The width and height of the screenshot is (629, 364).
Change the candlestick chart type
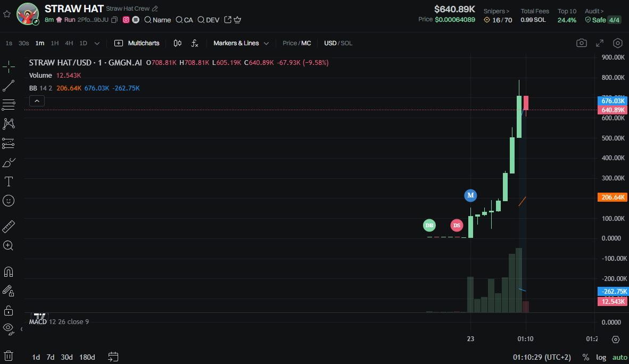coord(177,43)
